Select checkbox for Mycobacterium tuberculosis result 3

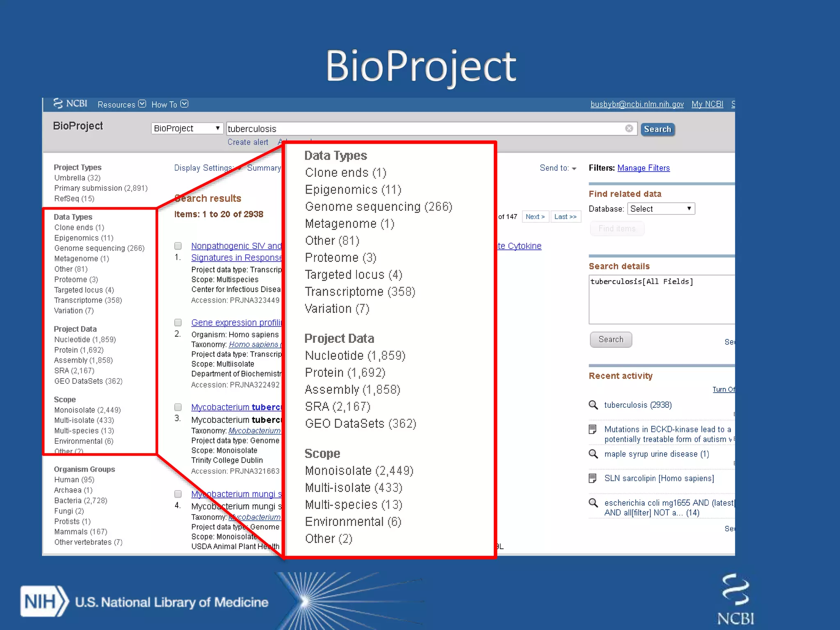pyautogui.click(x=178, y=407)
